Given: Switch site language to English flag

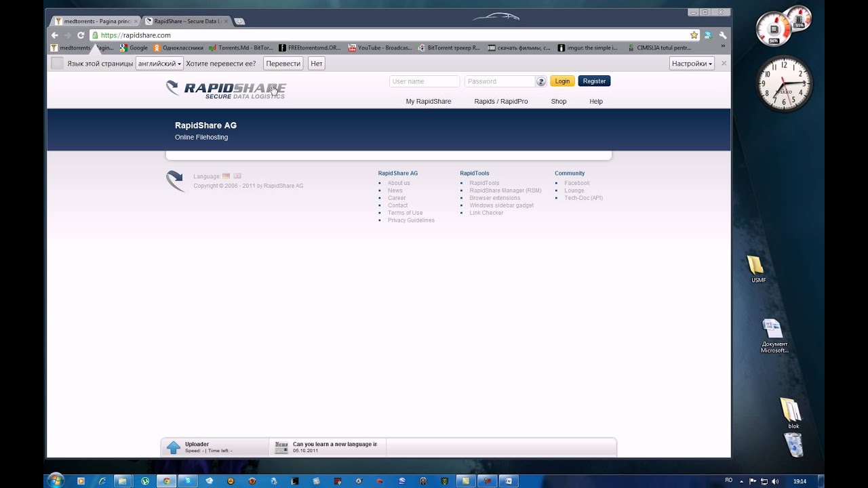Looking at the screenshot, I should tap(237, 176).
